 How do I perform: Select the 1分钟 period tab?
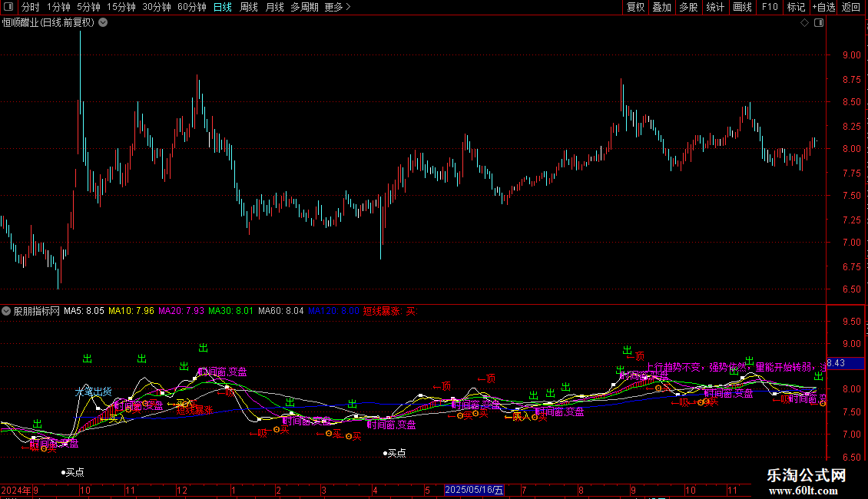click(x=58, y=7)
